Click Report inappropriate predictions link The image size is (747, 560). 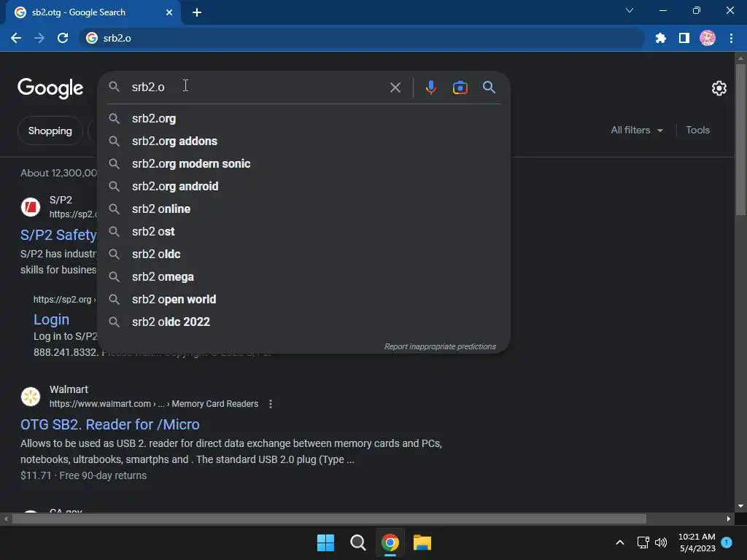[440, 346]
